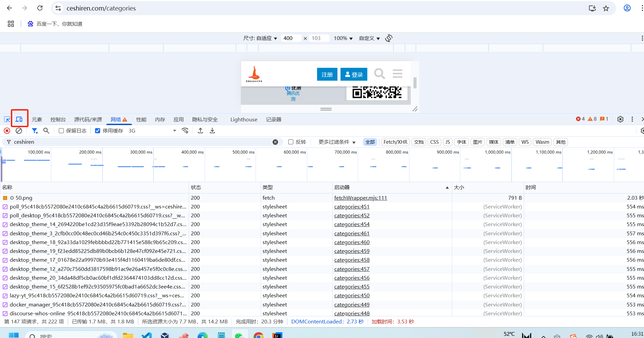Rotate device orientation icon
This screenshot has width=644, height=338.
389,38
